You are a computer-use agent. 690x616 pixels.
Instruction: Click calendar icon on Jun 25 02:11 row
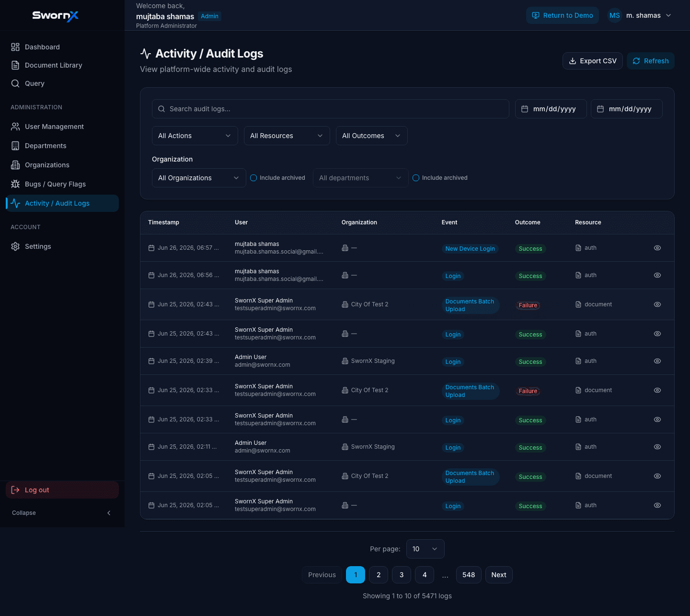pyautogui.click(x=151, y=447)
